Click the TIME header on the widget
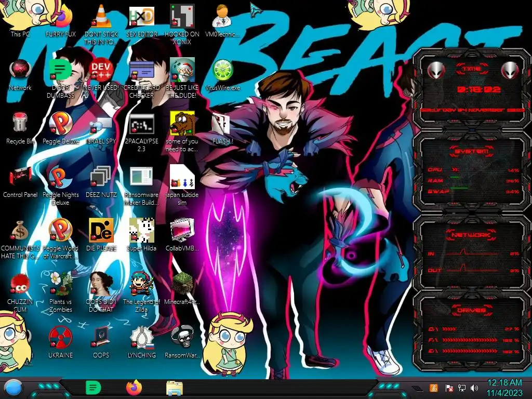 tap(472, 69)
